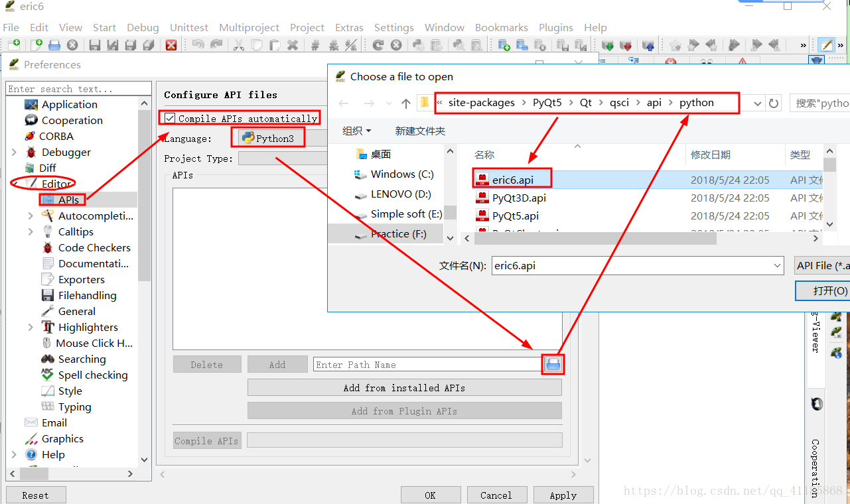This screenshot has width=850, height=504.
Task: Click the Redo arrow toolbar icon
Action: coord(216,45)
